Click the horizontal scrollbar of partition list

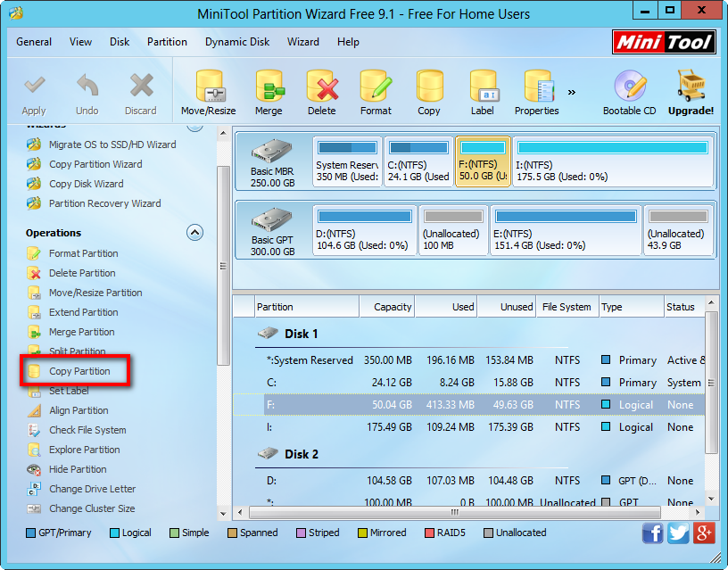click(x=455, y=512)
